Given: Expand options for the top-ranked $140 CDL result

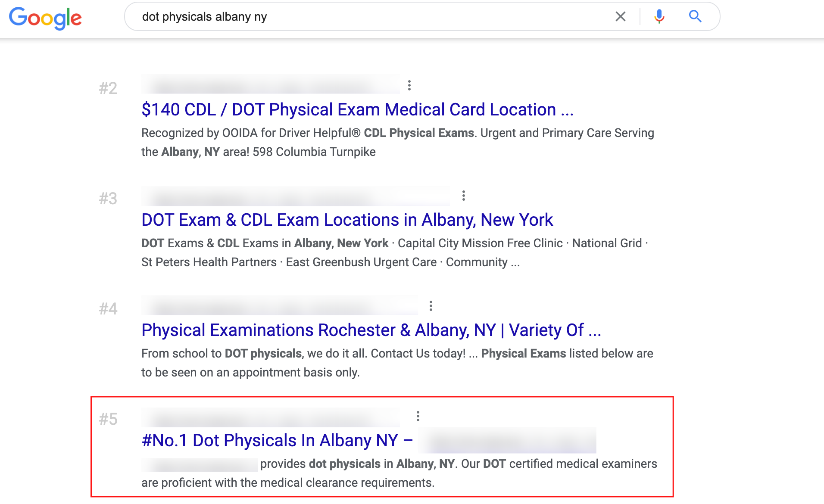Looking at the screenshot, I should click(409, 85).
